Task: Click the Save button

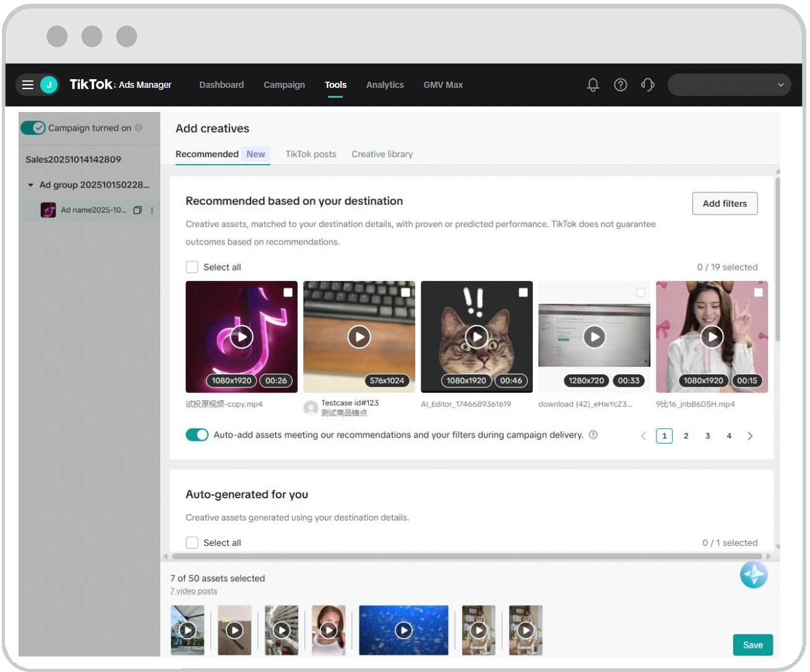Action: (x=753, y=645)
